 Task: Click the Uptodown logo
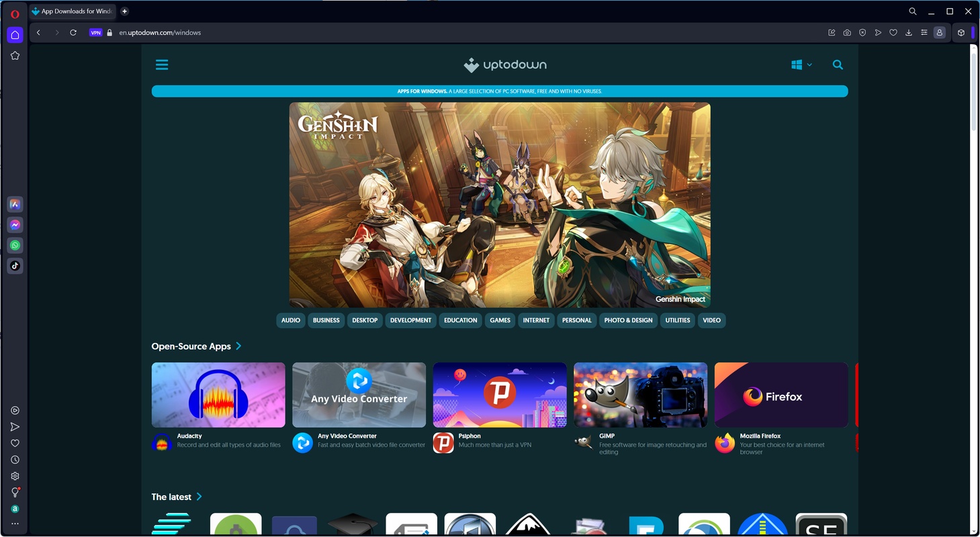point(505,65)
